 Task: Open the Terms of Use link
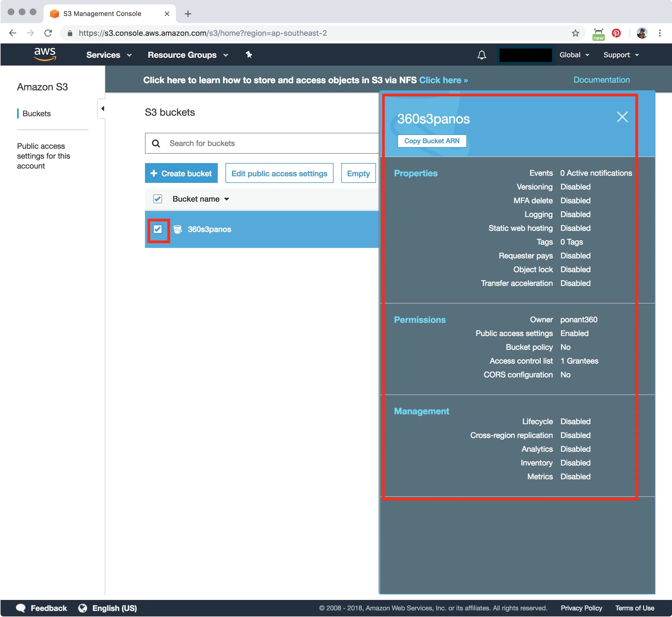coord(635,608)
